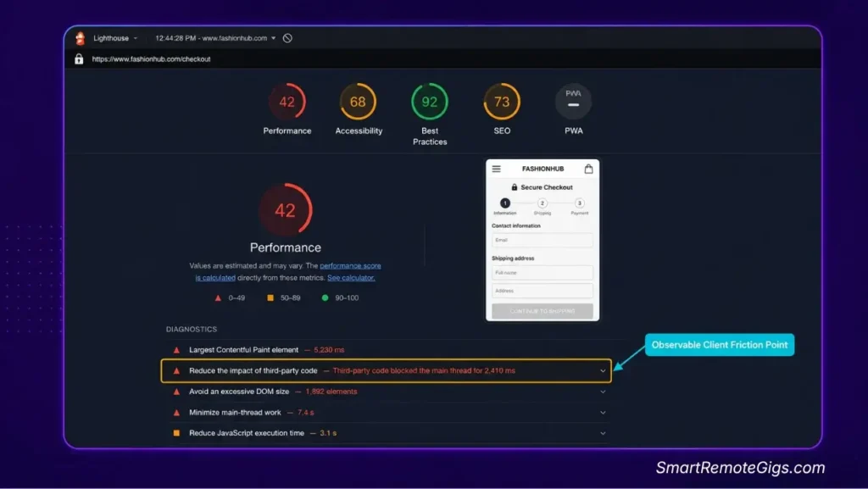Click the Email input field in preview
Image resolution: width=868 pixels, height=489 pixels.
pos(542,240)
